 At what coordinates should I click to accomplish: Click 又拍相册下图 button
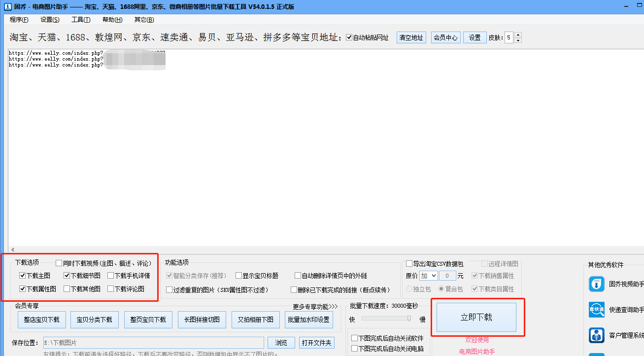[x=256, y=320]
